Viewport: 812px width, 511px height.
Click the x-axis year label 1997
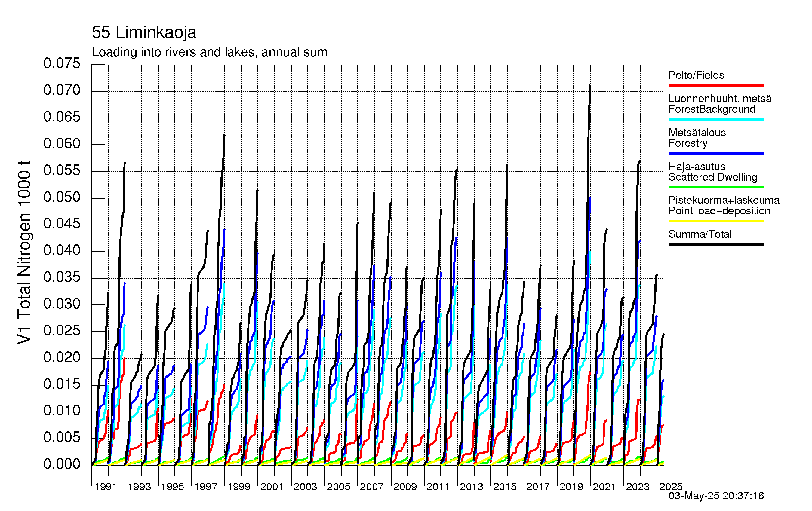pyautogui.click(x=206, y=487)
